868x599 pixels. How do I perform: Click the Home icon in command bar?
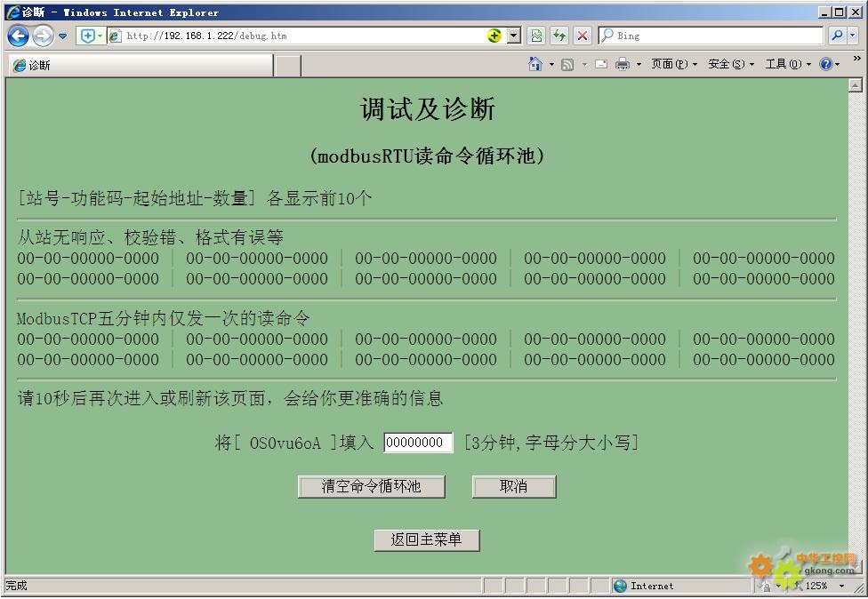point(535,64)
